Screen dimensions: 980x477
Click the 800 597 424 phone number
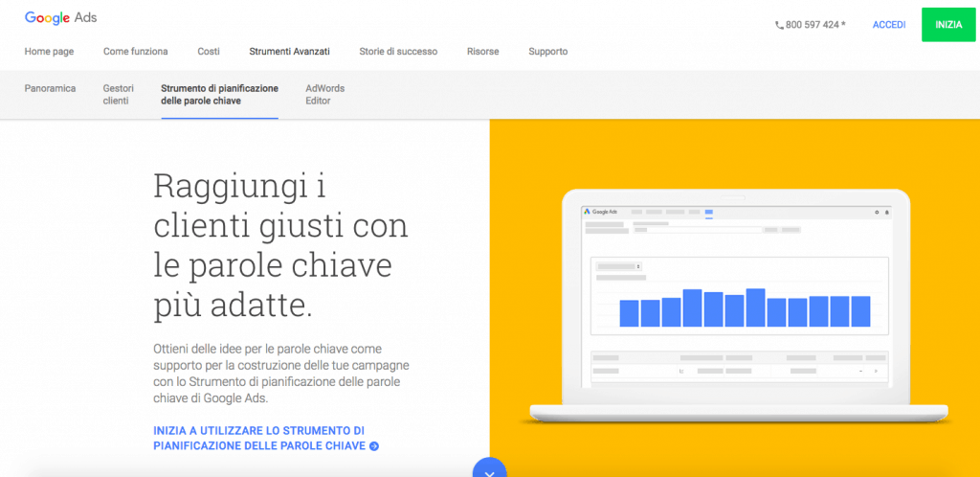click(815, 26)
